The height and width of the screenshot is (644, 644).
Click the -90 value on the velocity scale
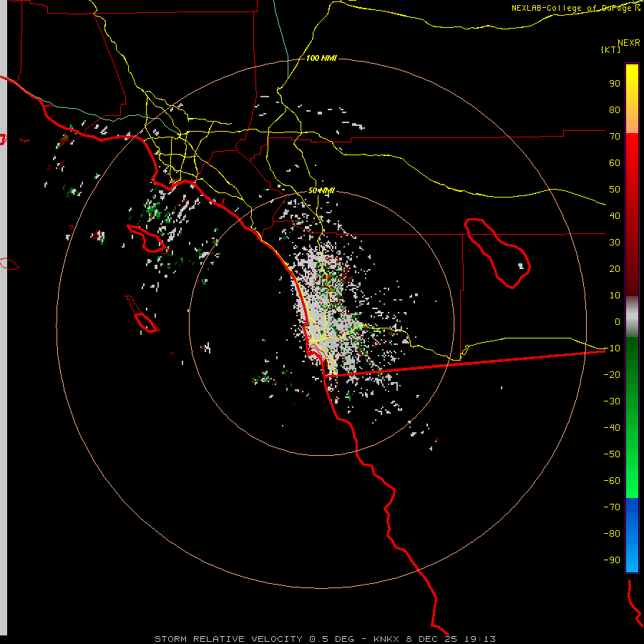(x=612, y=560)
